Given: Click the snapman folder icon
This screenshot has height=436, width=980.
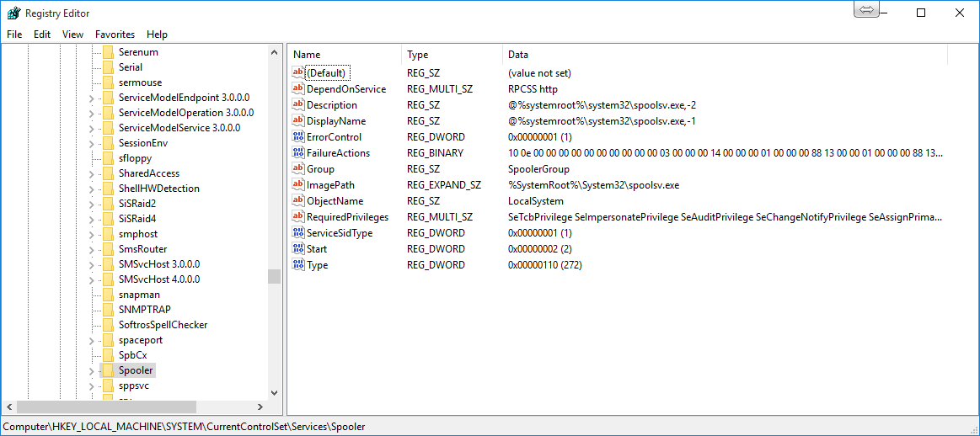Looking at the screenshot, I should (x=108, y=295).
